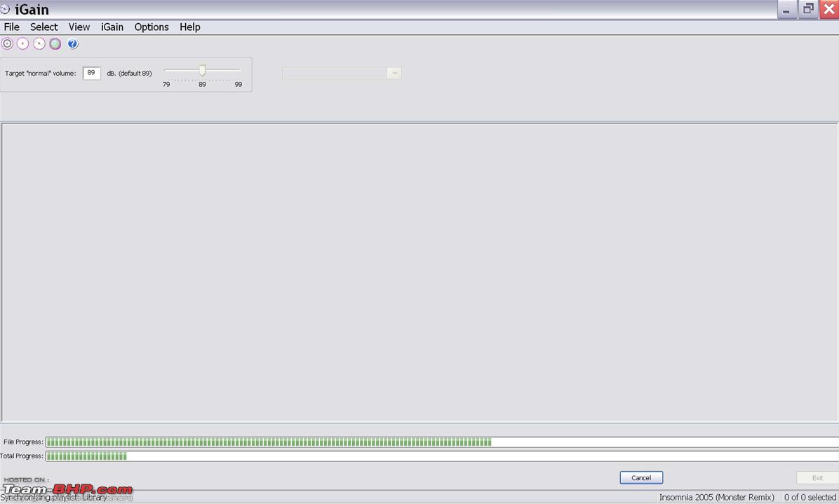
Task: Open help via the blue question mark icon
Action: tap(73, 44)
